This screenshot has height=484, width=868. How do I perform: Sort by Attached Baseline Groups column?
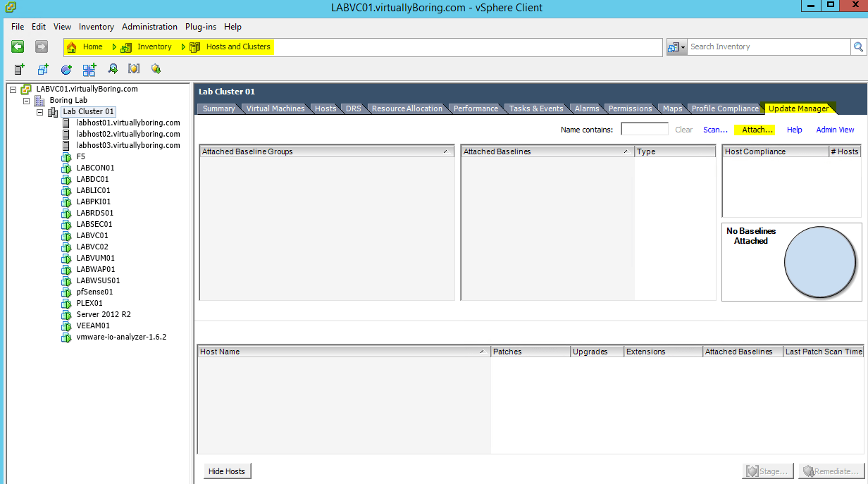[x=327, y=151]
